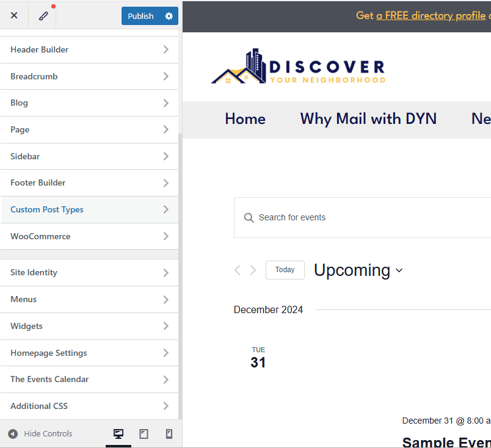Hide Controls to collapse the sidebar
The height and width of the screenshot is (448, 491).
[40, 434]
